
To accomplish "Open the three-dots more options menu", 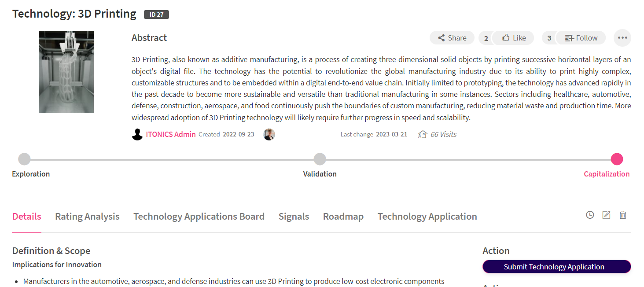I will 622,38.
